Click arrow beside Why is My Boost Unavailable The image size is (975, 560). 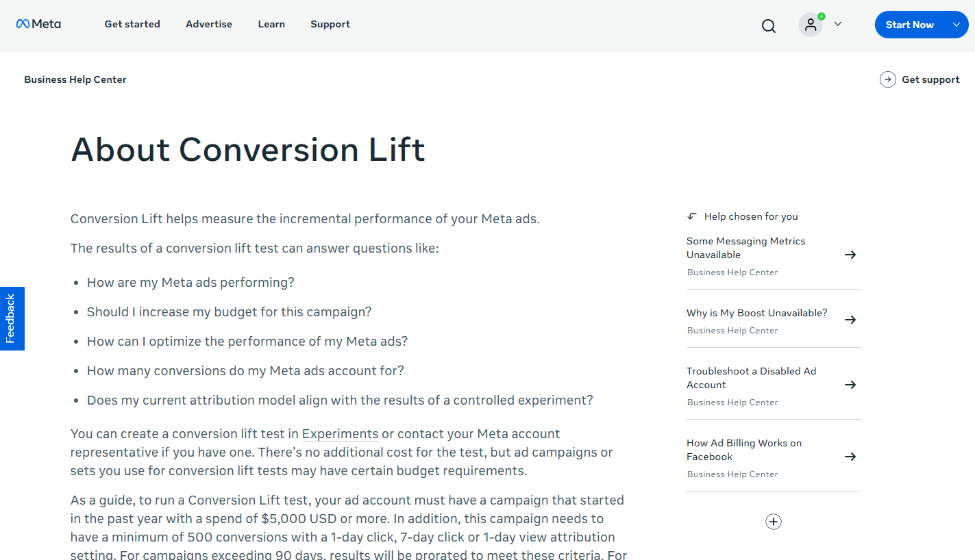[850, 320]
